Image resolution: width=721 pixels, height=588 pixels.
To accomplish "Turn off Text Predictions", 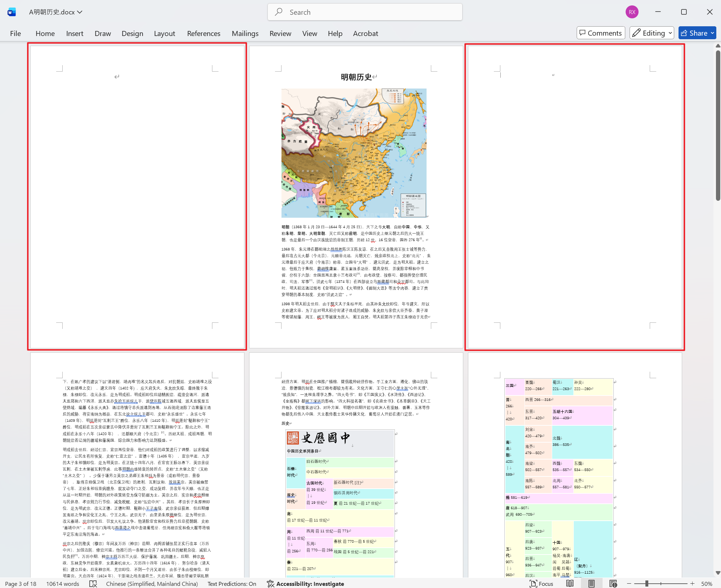I will (x=232, y=584).
